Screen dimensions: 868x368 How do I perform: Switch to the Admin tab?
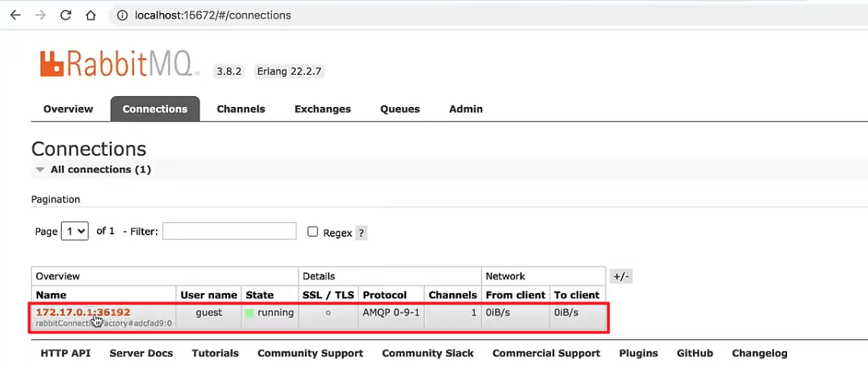(466, 109)
